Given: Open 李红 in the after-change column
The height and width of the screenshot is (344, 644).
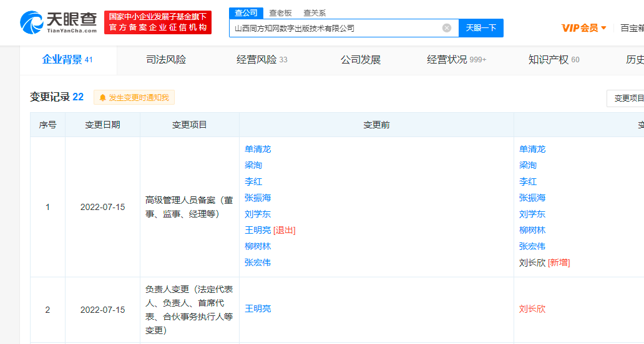Looking at the screenshot, I should coord(528,181).
